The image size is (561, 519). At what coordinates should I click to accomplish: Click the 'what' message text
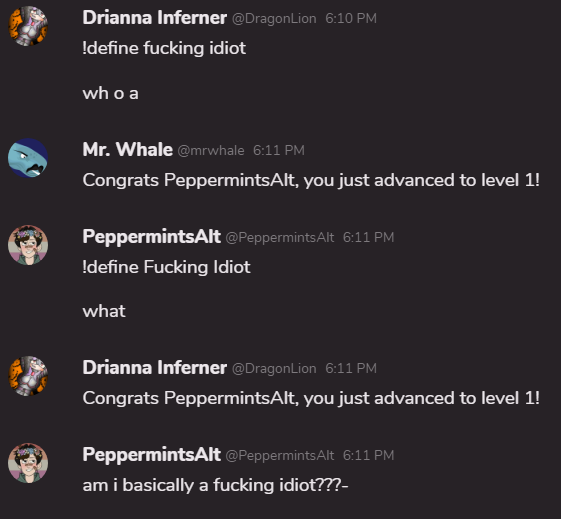click(104, 311)
